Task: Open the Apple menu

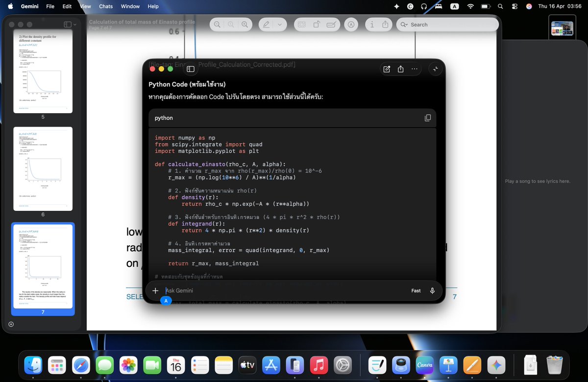Action: (x=9, y=6)
